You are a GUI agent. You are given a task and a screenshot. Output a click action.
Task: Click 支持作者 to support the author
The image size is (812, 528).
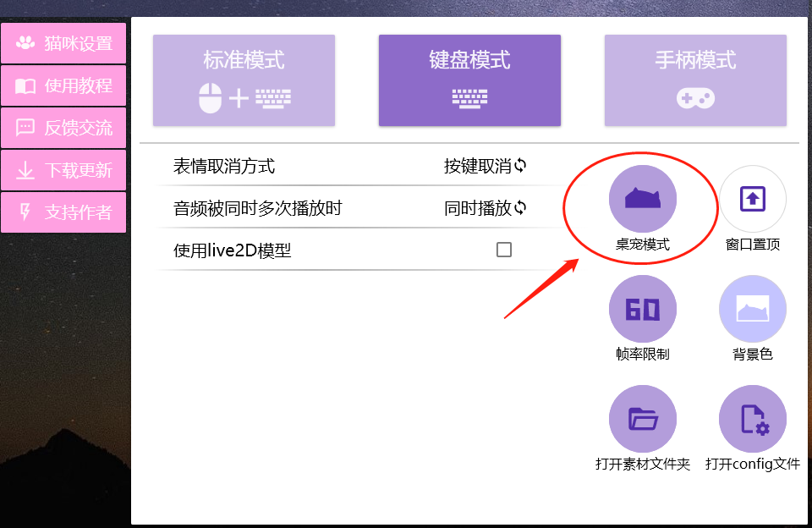[63, 212]
